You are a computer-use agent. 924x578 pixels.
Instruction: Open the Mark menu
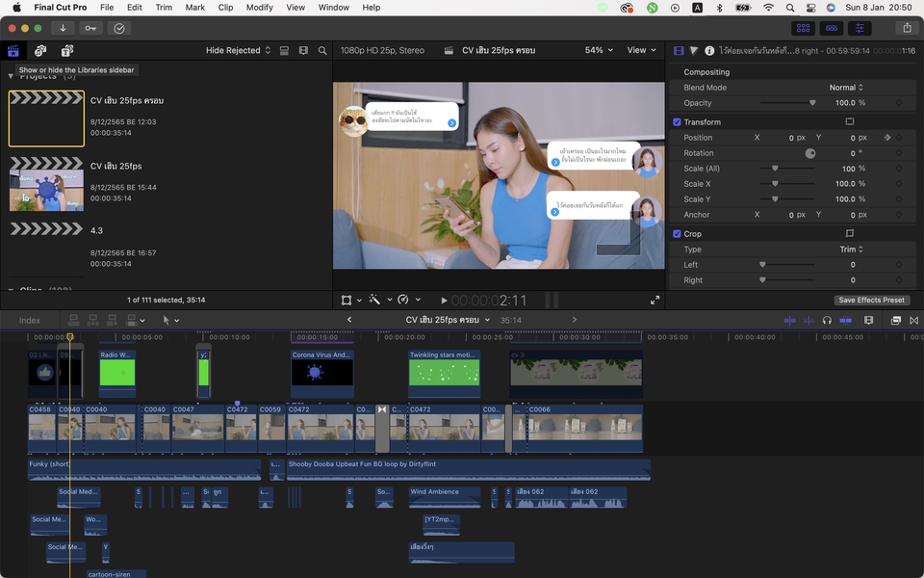pos(195,7)
